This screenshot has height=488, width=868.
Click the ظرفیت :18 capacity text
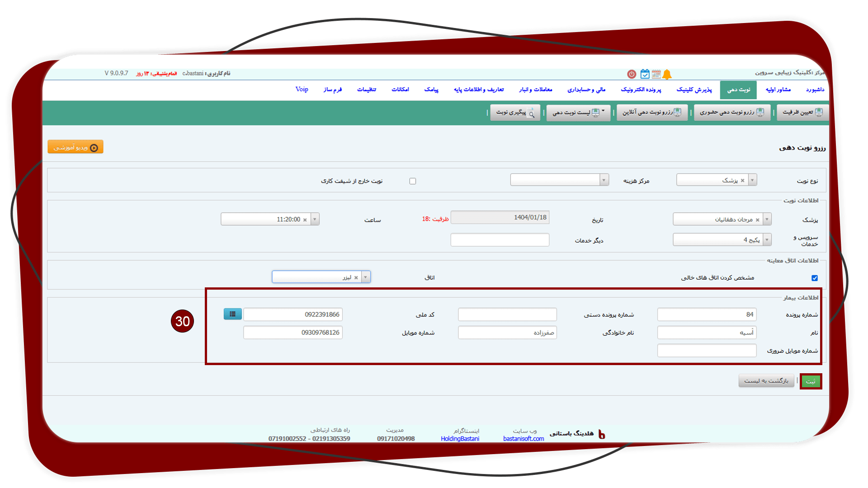coord(435,219)
